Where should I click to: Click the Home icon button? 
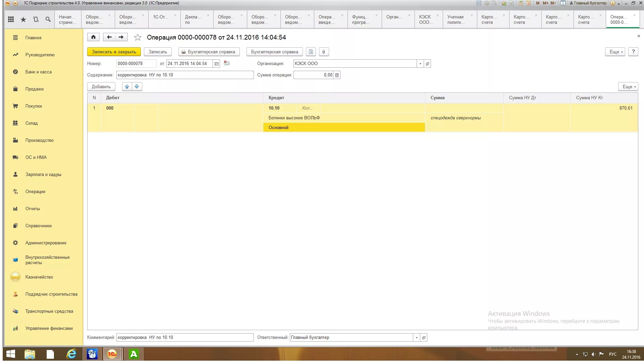pos(93,37)
